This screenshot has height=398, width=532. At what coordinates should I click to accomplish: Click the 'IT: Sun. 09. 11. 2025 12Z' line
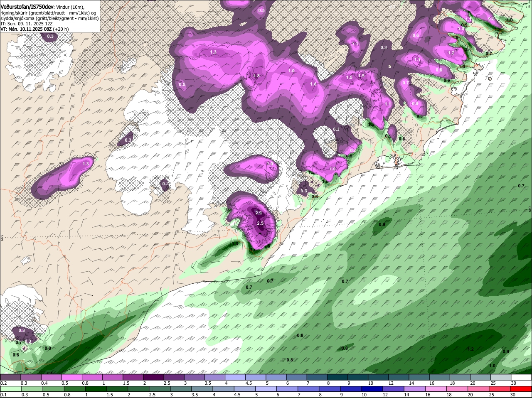(x=26, y=24)
